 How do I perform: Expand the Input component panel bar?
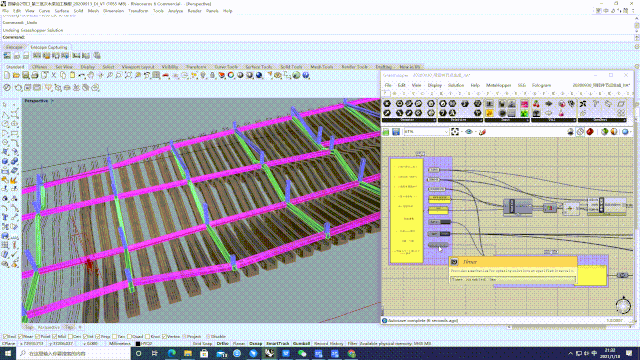[507, 120]
